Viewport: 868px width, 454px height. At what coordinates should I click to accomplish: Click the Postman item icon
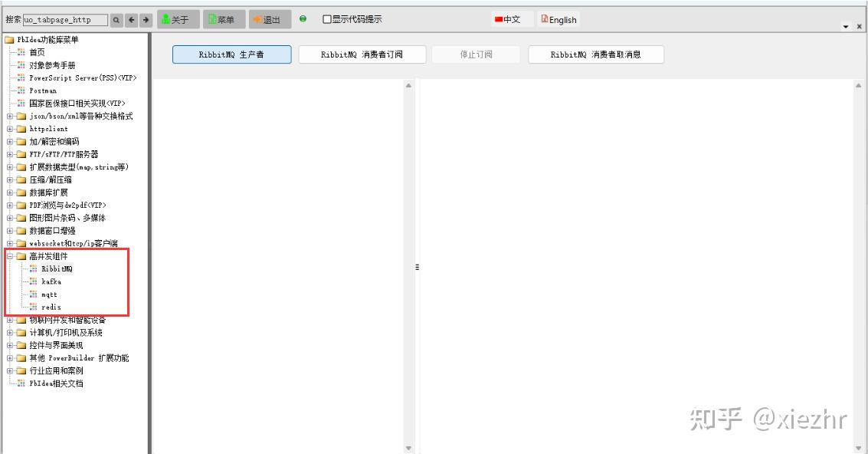pyautogui.click(x=21, y=90)
